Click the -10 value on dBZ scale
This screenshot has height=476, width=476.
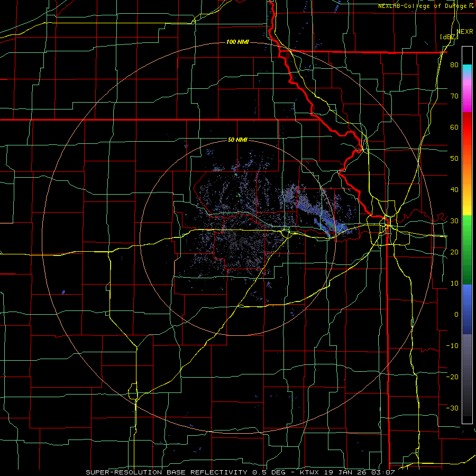452,345
